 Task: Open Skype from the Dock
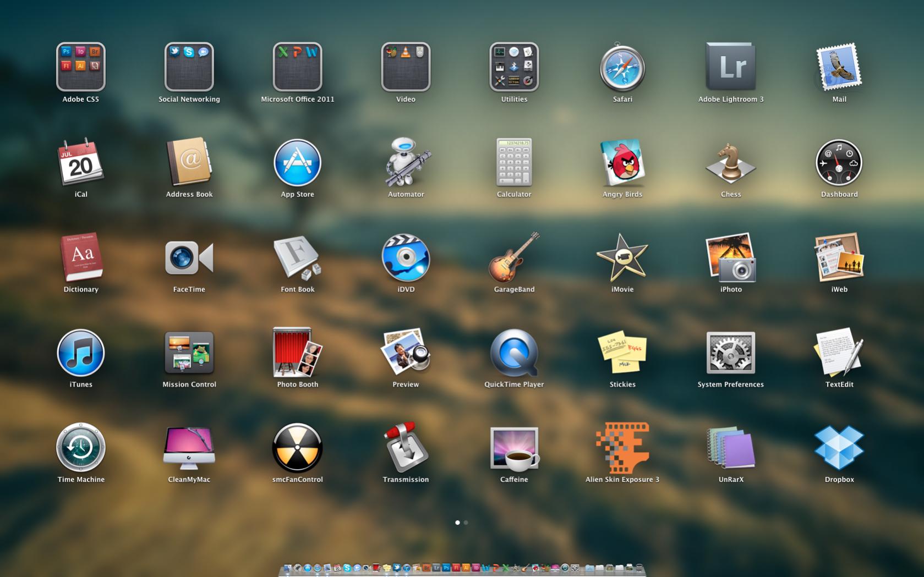(347, 568)
